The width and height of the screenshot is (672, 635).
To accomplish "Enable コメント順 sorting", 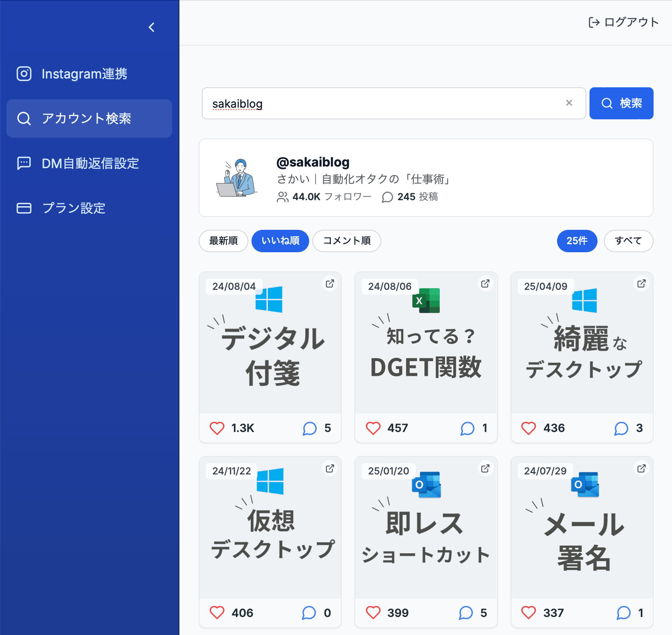I will (x=346, y=241).
